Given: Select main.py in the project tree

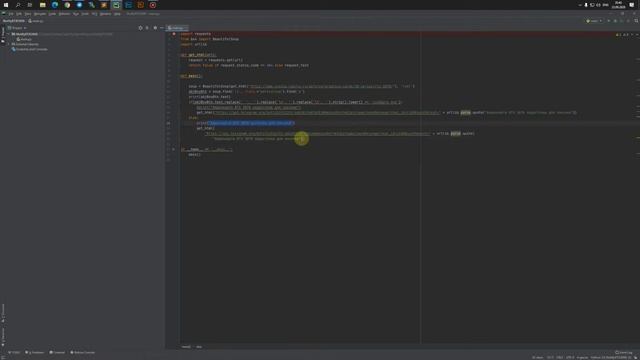Looking at the screenshot, I should tap(24, 39).
